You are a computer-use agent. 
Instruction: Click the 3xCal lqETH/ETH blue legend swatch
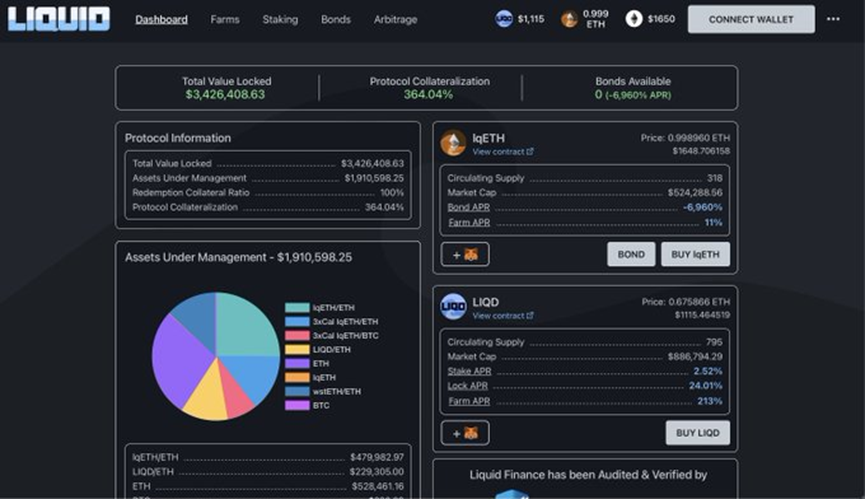coord(297,321)
